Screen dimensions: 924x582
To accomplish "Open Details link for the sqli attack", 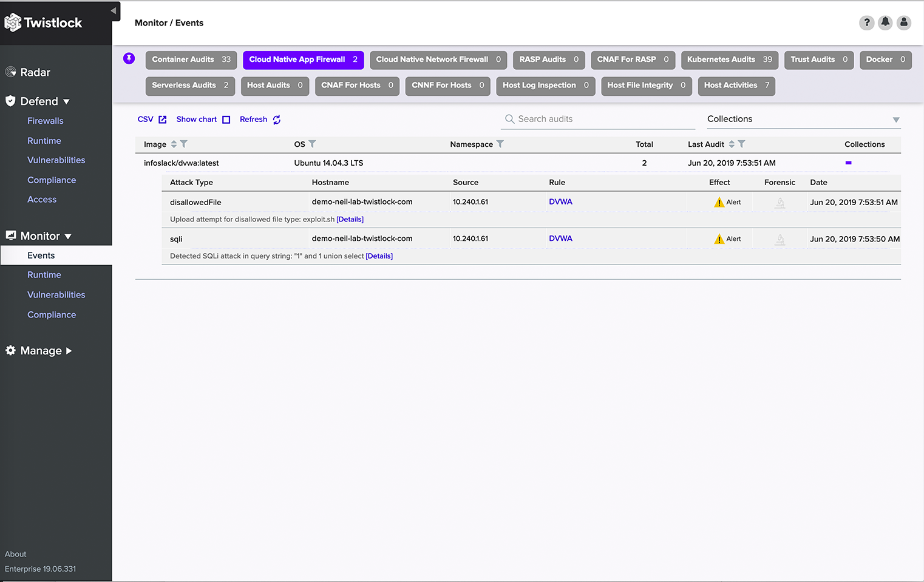I will click(379, 256).
